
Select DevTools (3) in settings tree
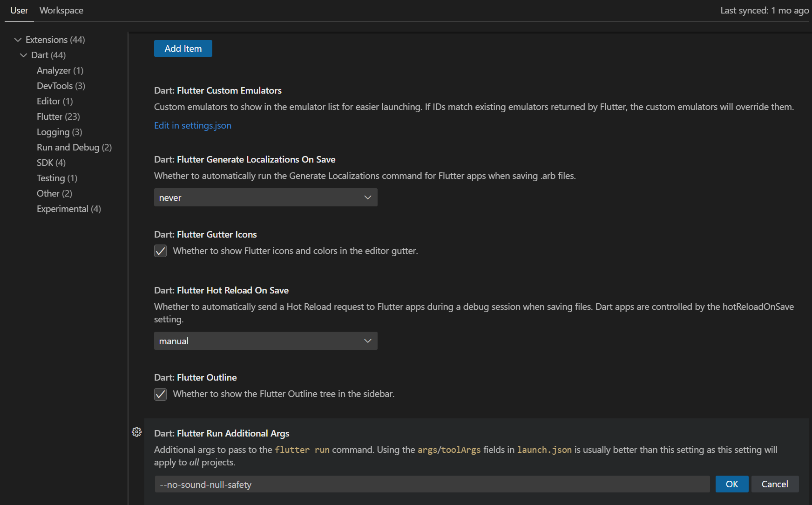tap(61, 86)
